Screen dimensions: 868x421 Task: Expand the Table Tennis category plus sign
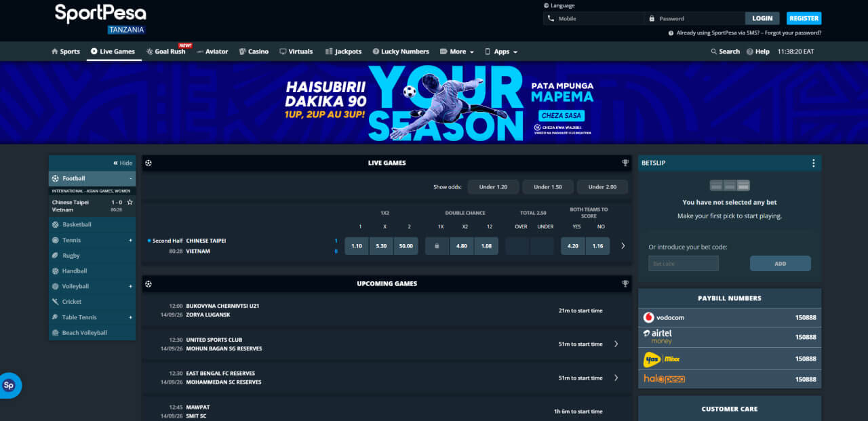131,317
